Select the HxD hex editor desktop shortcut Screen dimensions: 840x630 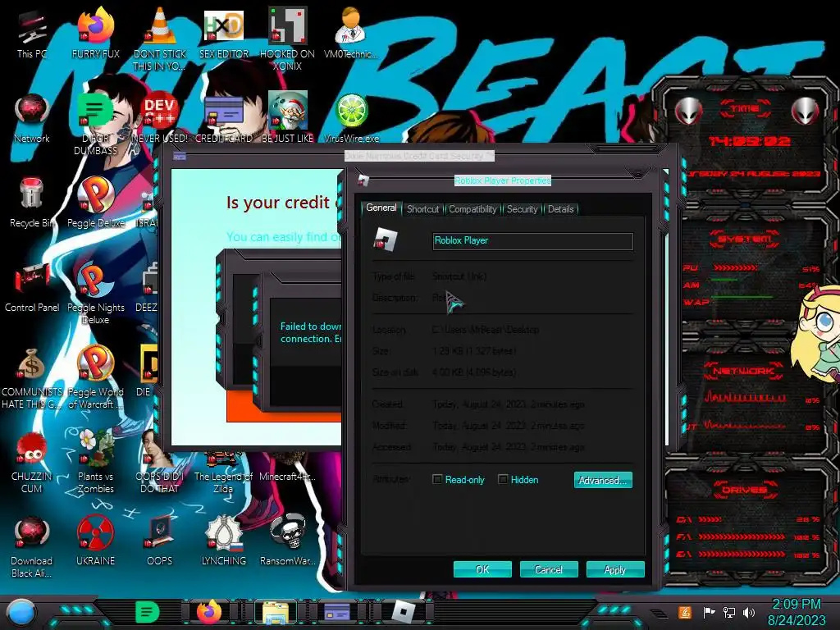click(x=224, y=33)
